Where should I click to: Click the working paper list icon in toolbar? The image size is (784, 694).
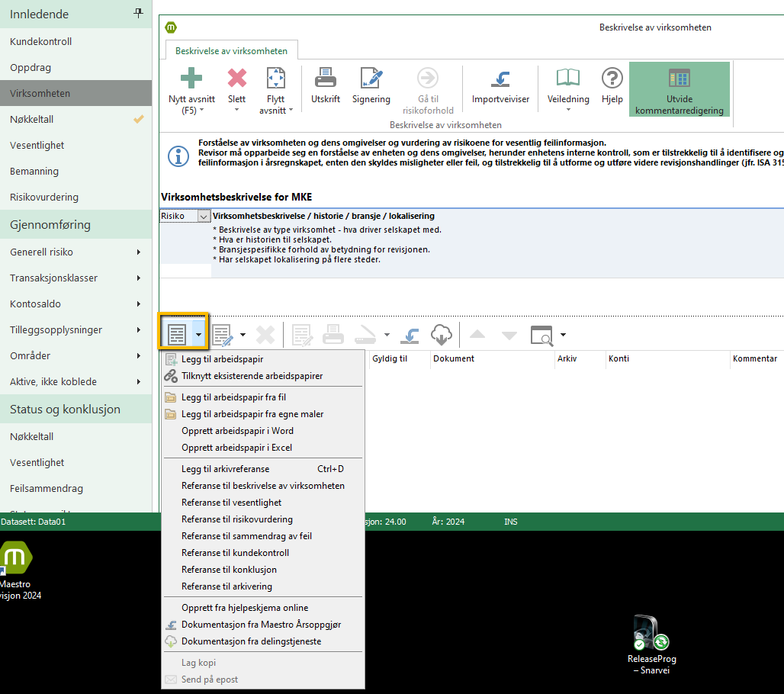(x=176, y=335)
